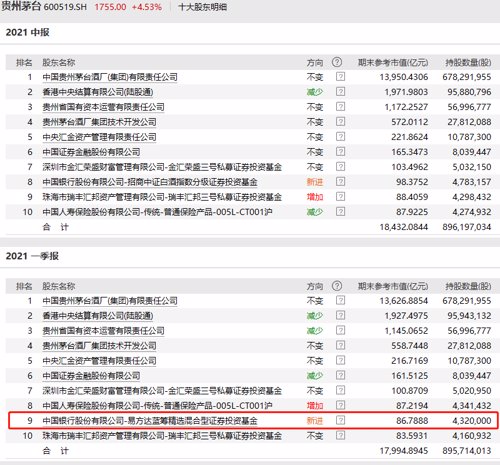This screenshot has width=500, height=465.
Task: Open question icon for 一季报 易方达蓝筹 row
Action: [x=340, y=420]
